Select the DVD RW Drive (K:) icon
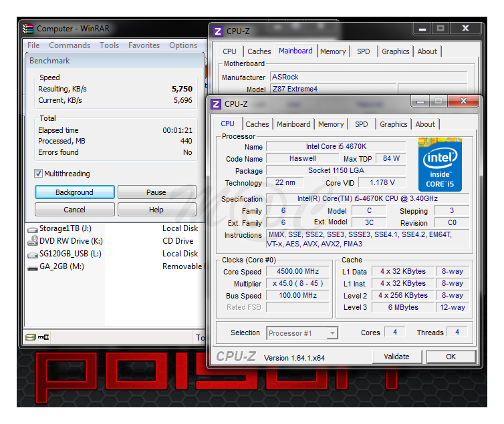Screen dimensions: 504x424 pos(33,241)
